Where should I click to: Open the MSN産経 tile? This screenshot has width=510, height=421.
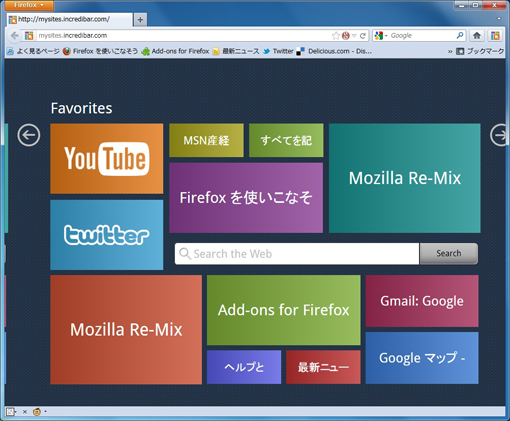[206, 140]
